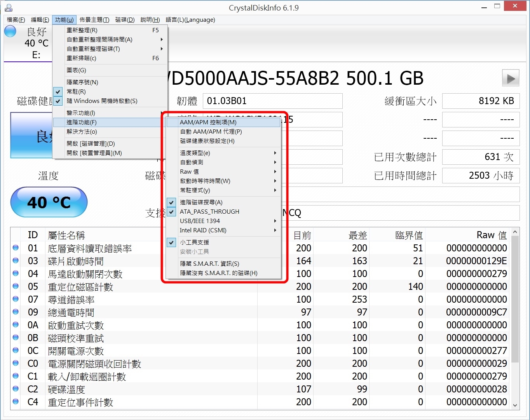This screenshot has height=420, width=530.
Task: Choose 解決方法(o) item
Action: point(110,132)
